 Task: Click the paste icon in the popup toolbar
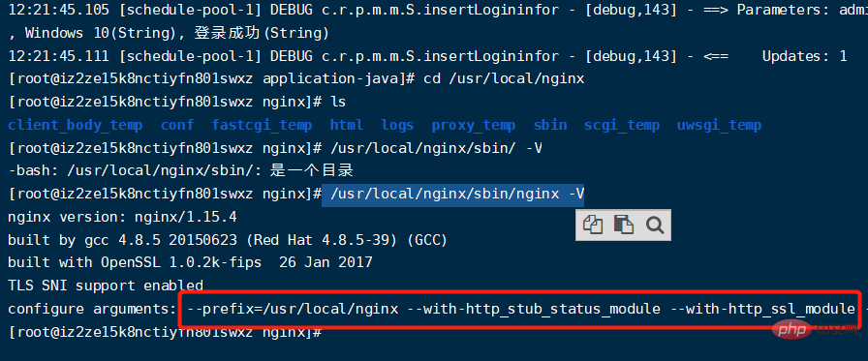[x=623, y=225]
